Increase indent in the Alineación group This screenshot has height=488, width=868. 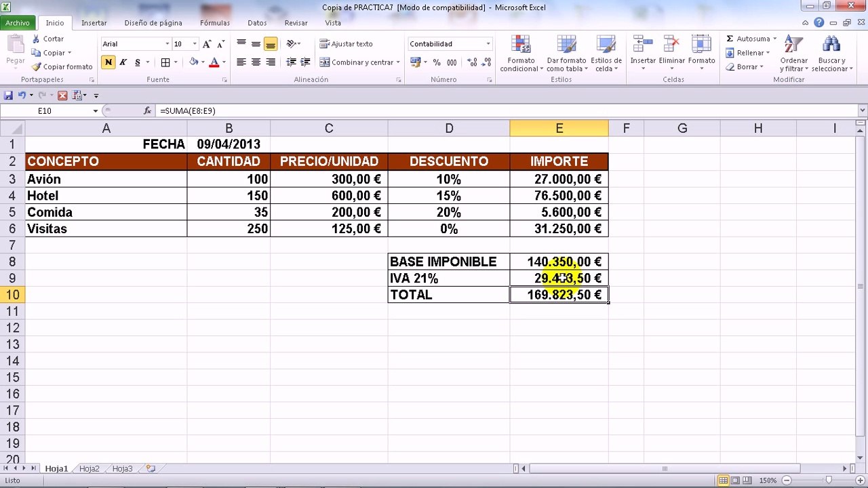tap(307, 62)
